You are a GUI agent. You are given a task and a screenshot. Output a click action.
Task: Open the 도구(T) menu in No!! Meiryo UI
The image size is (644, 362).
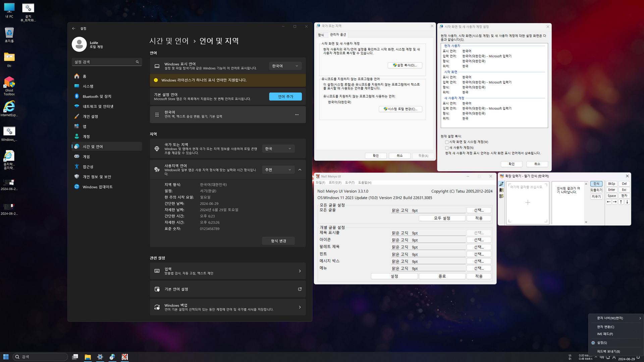click(350, 183)
